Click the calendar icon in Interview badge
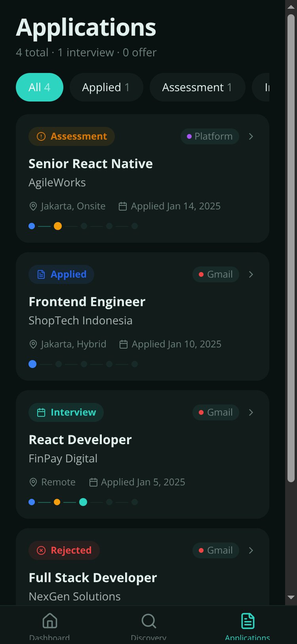This screenshot has width=297, height=644. click(41, 412)
